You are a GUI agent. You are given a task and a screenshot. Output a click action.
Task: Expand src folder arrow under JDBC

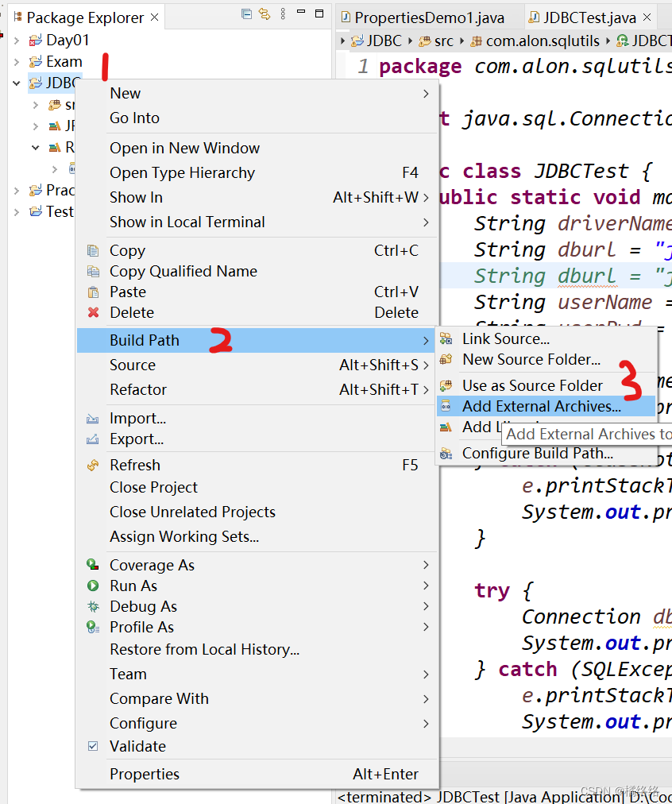(x=36, y=105)
